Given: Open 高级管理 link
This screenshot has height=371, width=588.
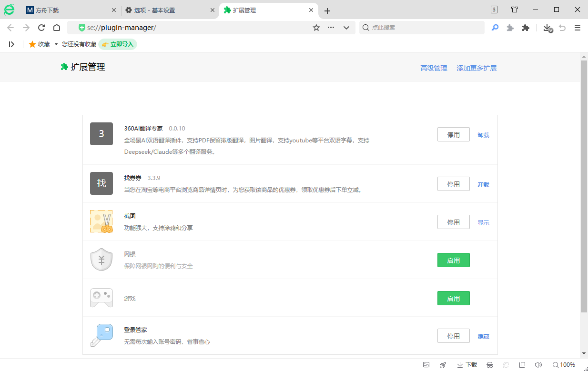Looking at the screenshot, I should [434, 68].
